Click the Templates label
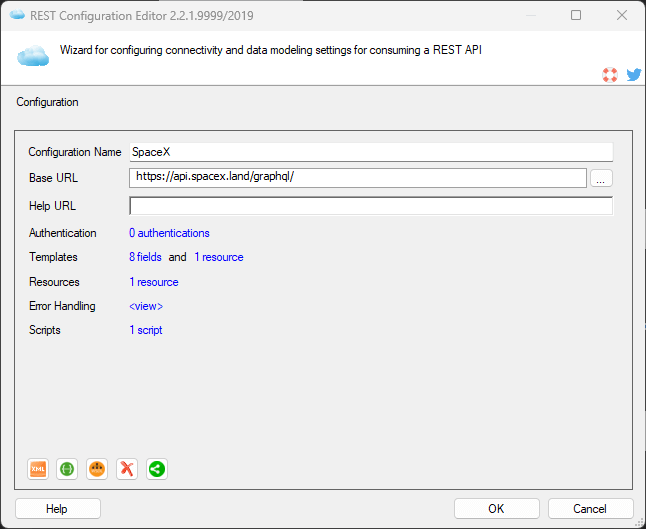 (x=53, y=257)
